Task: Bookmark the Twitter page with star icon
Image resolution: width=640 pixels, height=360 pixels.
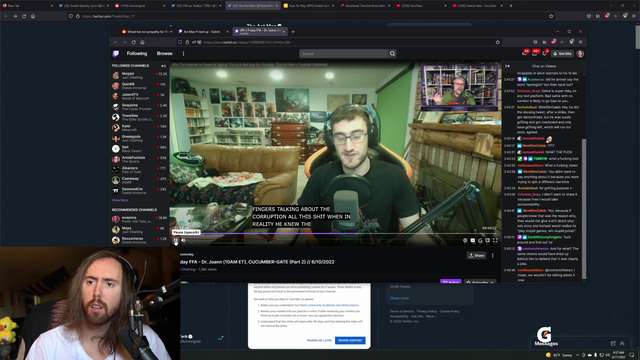Action: coord(551,16)
